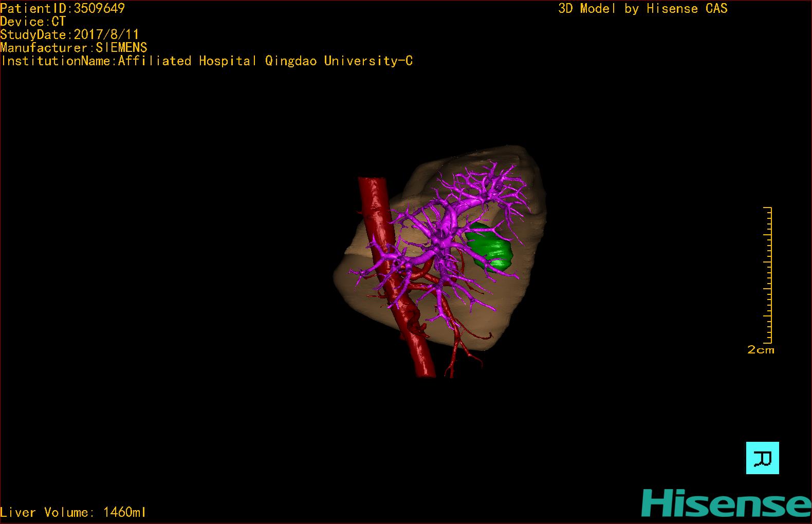The image size is (812, 524).
Task: Click the InstitutionName Affiliated Hospital Qingdao text
Action: click(207, 61)
